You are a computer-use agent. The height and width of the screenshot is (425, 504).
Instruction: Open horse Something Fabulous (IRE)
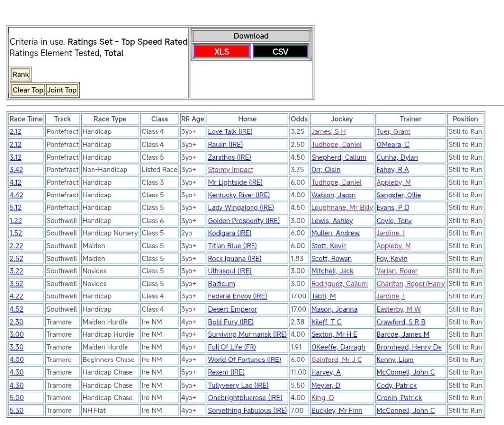tap(247, 411)
